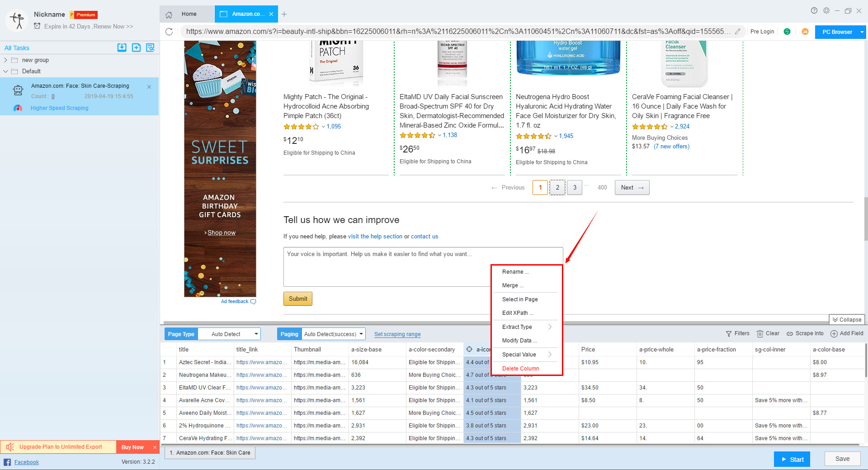Image resolution: width=868 pixels, height=470 pixels.
Task: Click the robot task icon
Action: click(18, 90)
